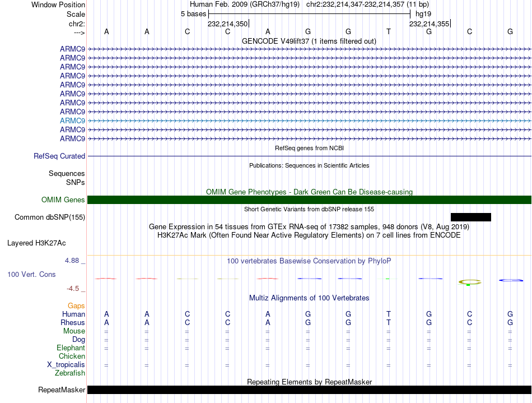Click the T base in the chr2 sequence row
The width and height of the screenshot is (532, 403).
pyautogui.click(x=389, y=31)
